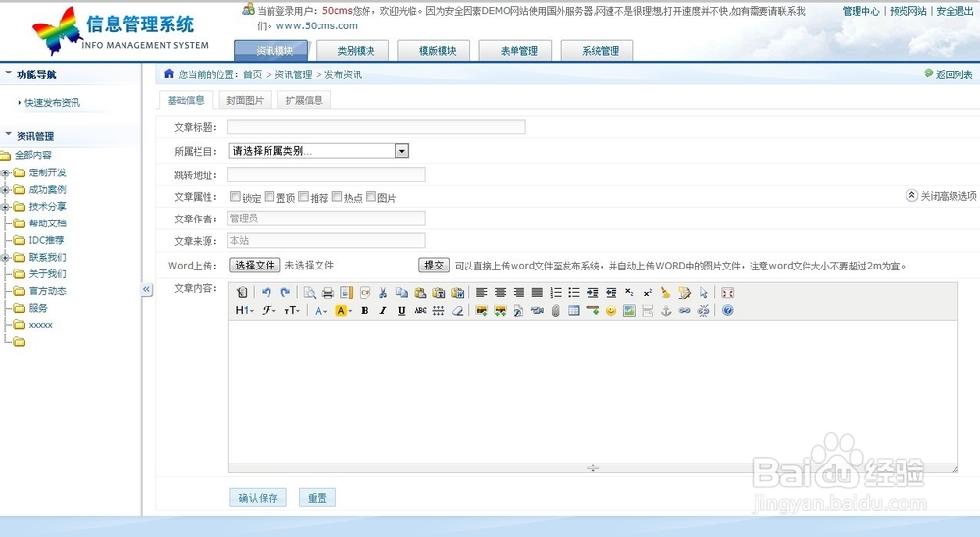Viewport: 980px width, 537px height.
Task: Apply strikethrough ABC formatting
Action: [420, 310]
